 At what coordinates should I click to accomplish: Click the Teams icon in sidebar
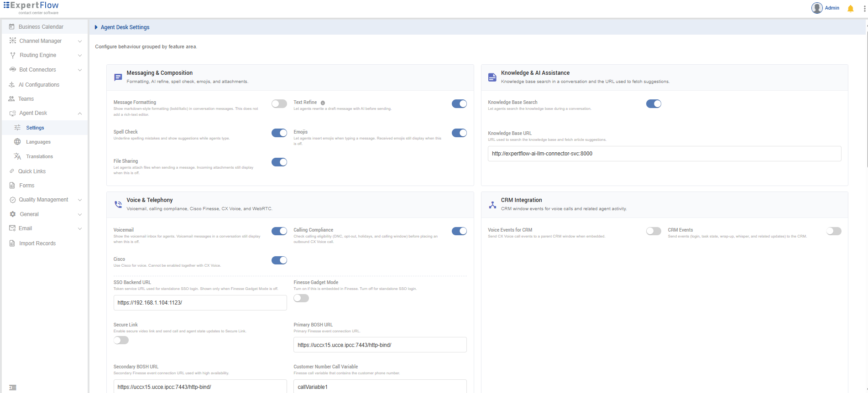coord(11,99)
